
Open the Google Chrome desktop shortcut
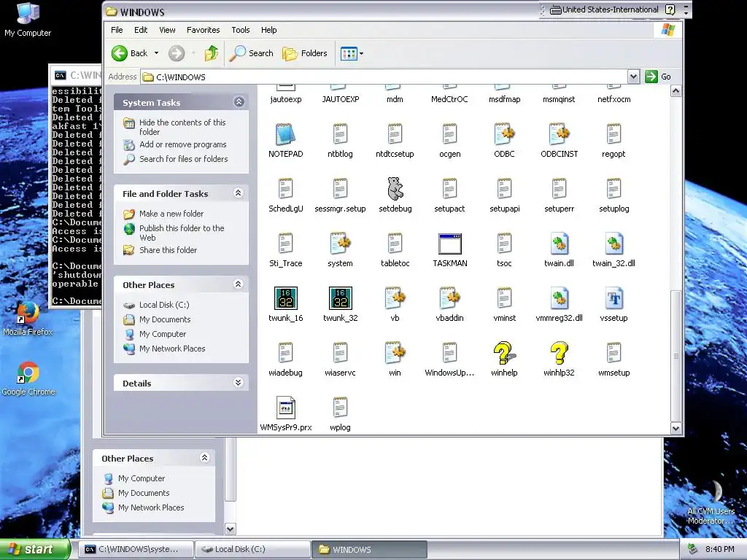pos(28,378)
